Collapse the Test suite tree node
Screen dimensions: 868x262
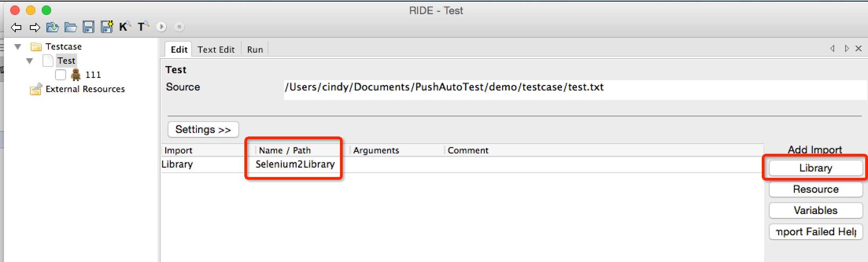[30, 61]
